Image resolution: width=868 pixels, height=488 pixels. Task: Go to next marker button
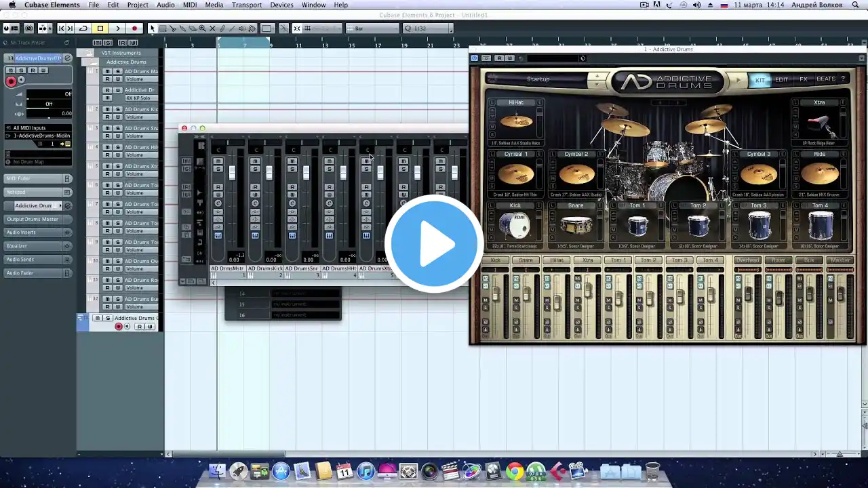[x=71, y=28]
